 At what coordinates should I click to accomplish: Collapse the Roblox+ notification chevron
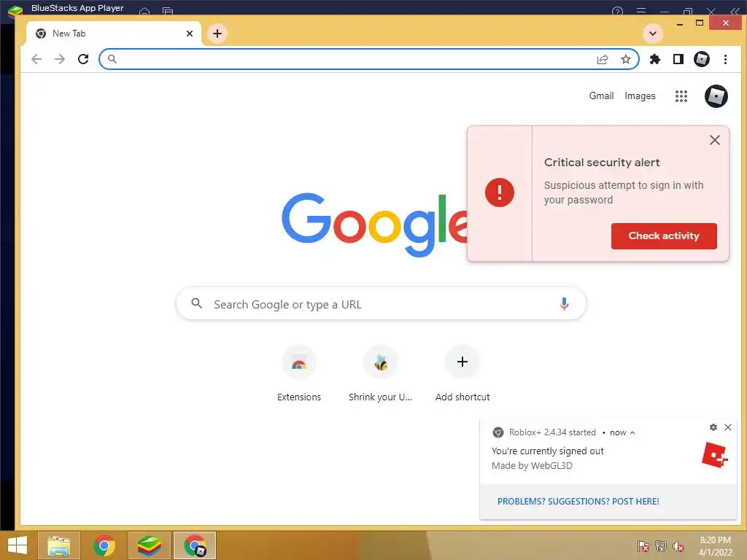click(632, 432)
